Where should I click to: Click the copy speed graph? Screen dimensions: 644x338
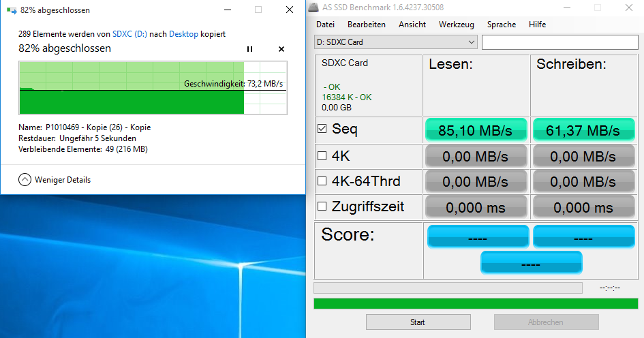[153, 87]
